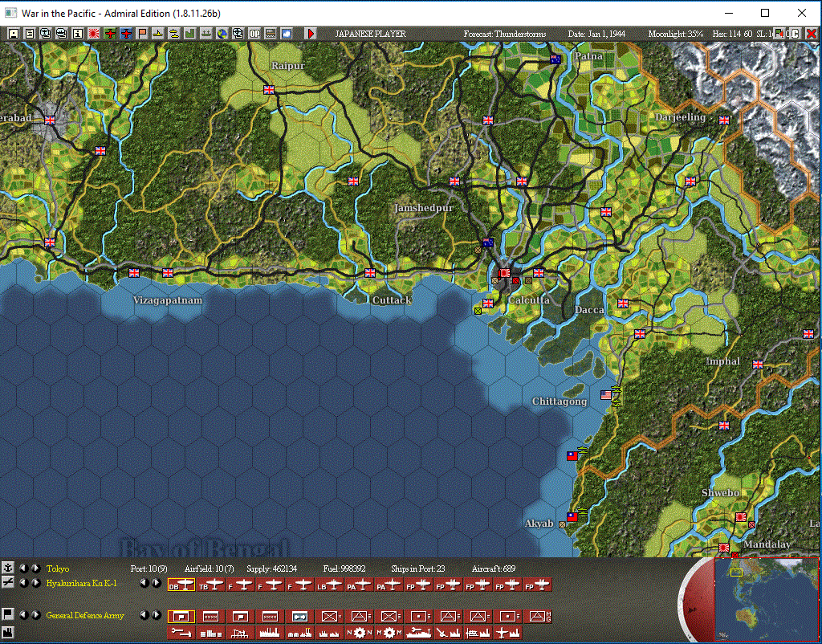Open the document list toolbar icon
The height and width of the screenshot is (644, 822).
(x=30, y=34)
